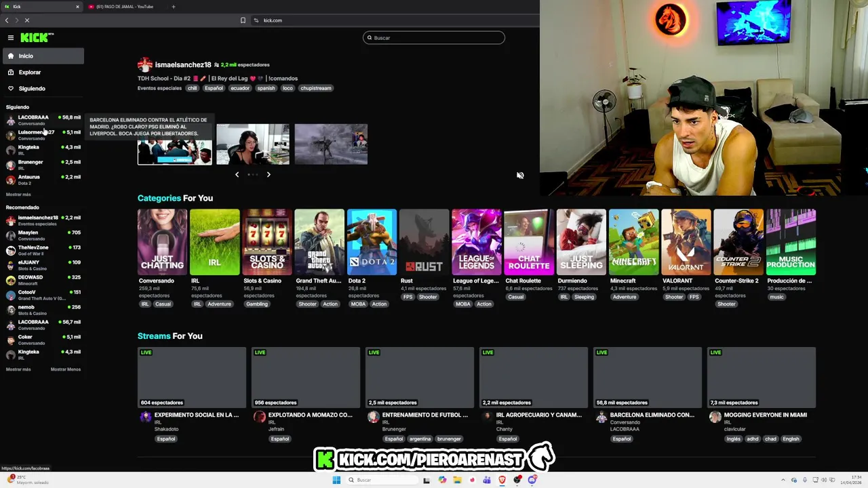The image size is (868, 488).
Task: Open Brunenger channel in Siguiendo list
Action: (43, 165)
